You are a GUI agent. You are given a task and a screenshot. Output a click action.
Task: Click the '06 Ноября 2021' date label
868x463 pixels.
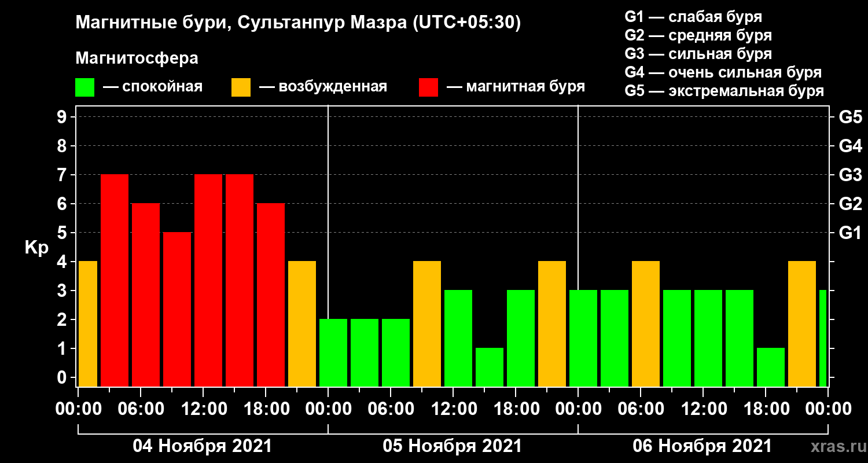tap(702, 446)
